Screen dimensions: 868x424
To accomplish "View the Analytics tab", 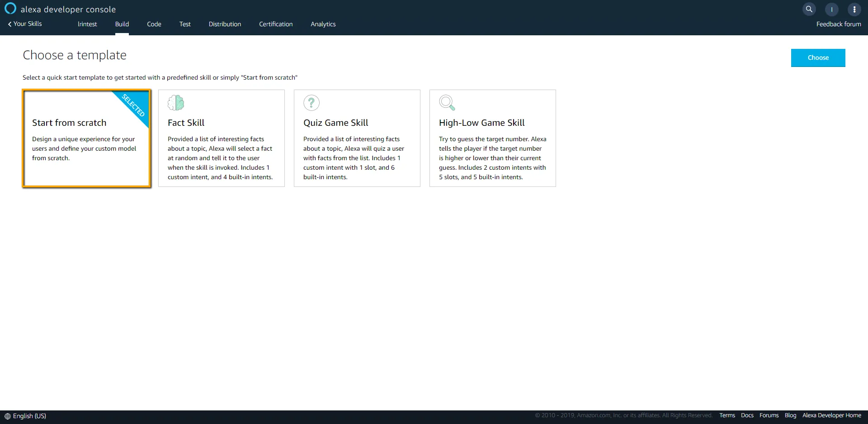I will [x=323, y=24].
